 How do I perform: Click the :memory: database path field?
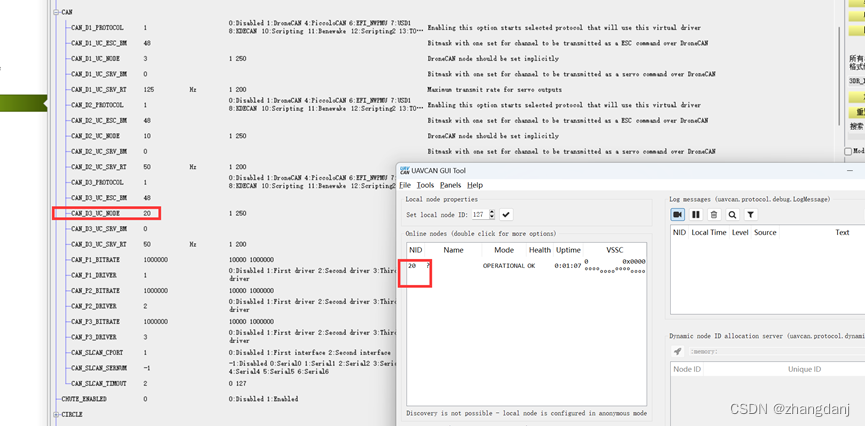tap(775, 352)
